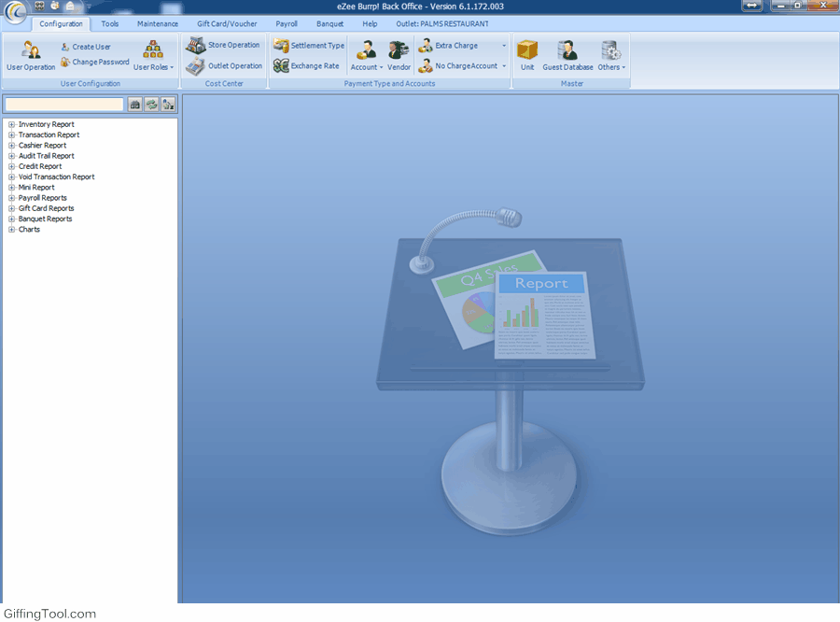Expand the Transaction Report node
Screen dimensions: 840x622
(11, 135)
